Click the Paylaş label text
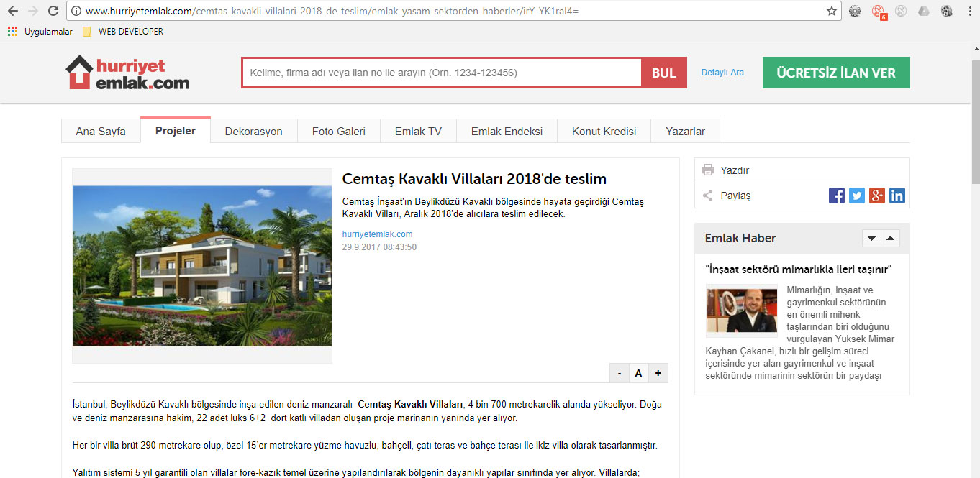Viewport: 980px width, 478px height. point(735,196)
